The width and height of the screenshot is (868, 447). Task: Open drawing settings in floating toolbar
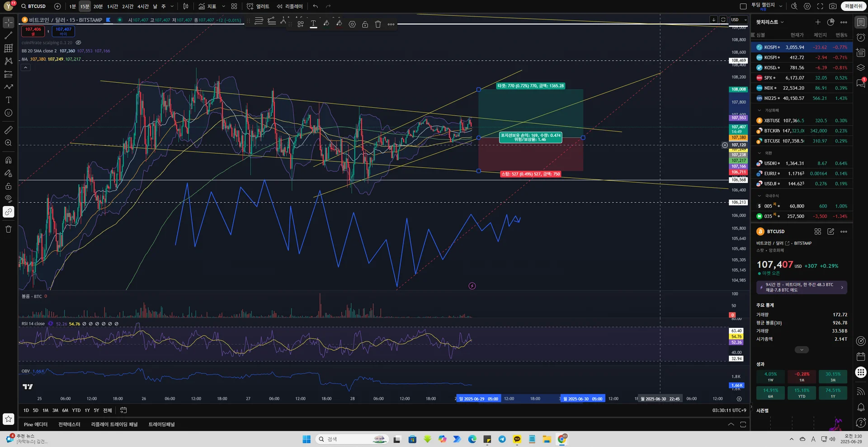[352, 24]
